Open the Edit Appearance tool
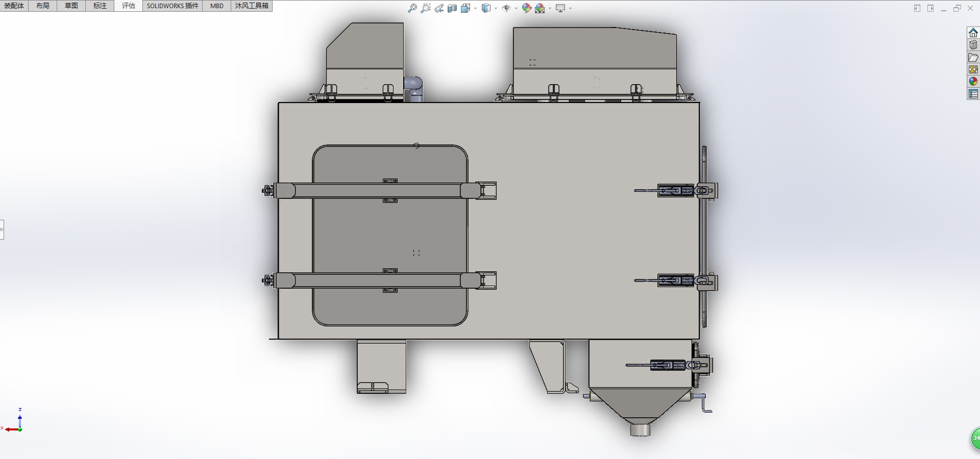The height and width of the screenshot is (459, 980). (x=526, y=8)
